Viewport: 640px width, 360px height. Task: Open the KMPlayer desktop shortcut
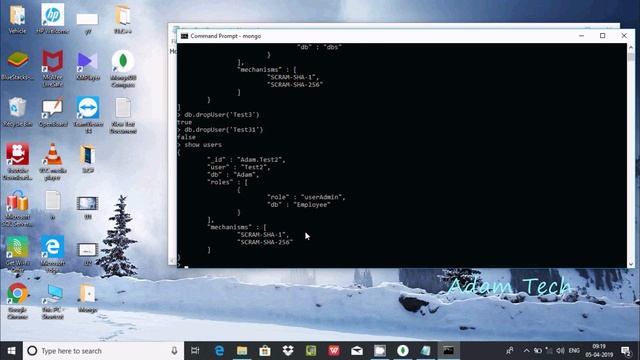tap(88, 65)
